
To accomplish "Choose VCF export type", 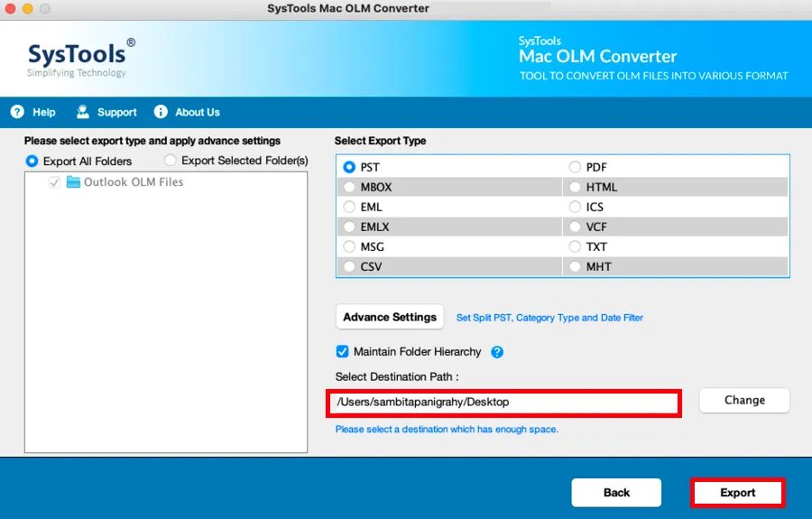I will pyautogui.click(x=575, y=227).
